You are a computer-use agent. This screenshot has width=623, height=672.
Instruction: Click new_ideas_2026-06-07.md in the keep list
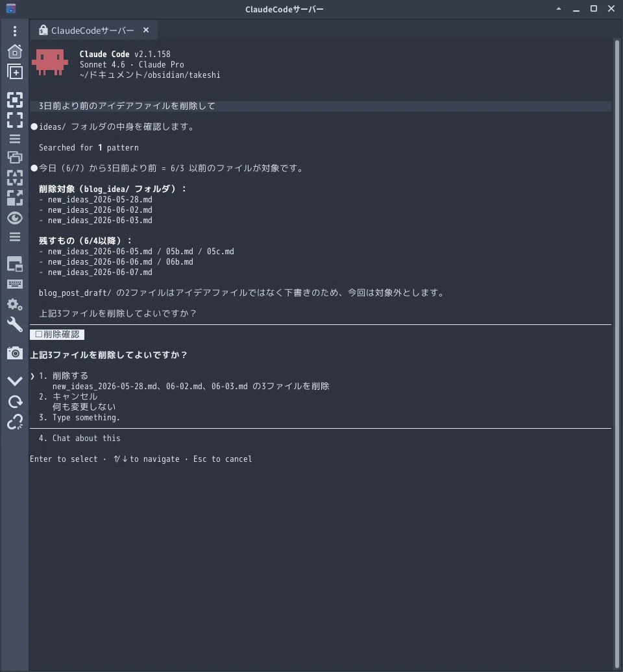pyautogui.click(x=100, y=272)
